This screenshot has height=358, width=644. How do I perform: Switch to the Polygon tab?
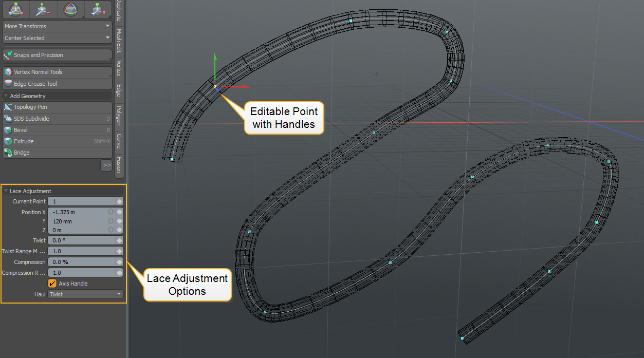coord(119,116)
